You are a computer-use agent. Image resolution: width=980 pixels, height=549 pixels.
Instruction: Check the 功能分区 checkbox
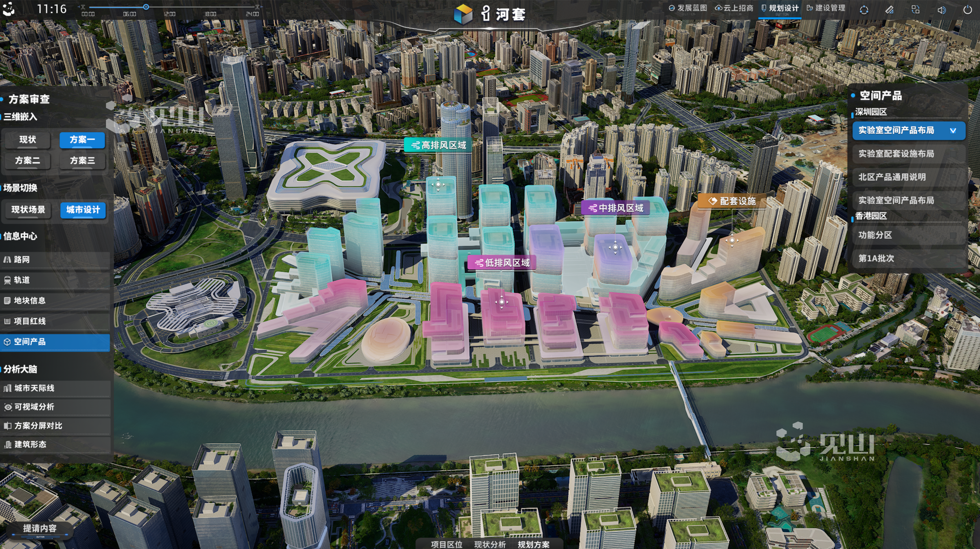click(x=953, y=235)
